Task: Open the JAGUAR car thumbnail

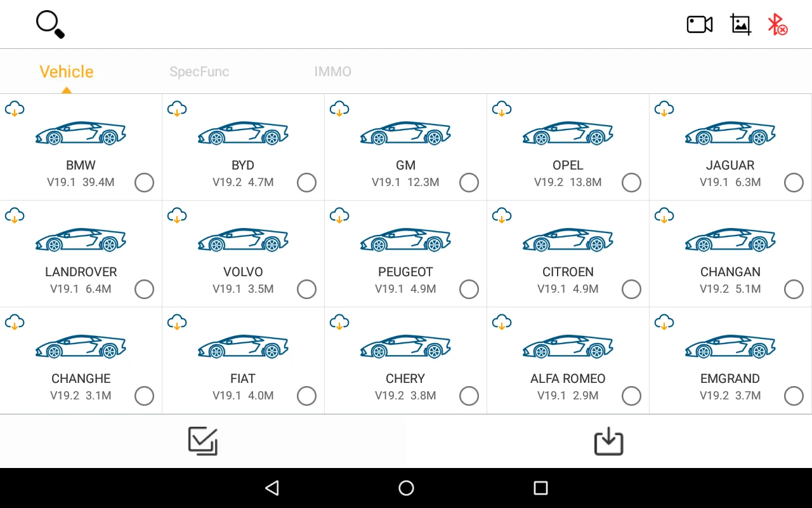Action: [x=730, y=133]
